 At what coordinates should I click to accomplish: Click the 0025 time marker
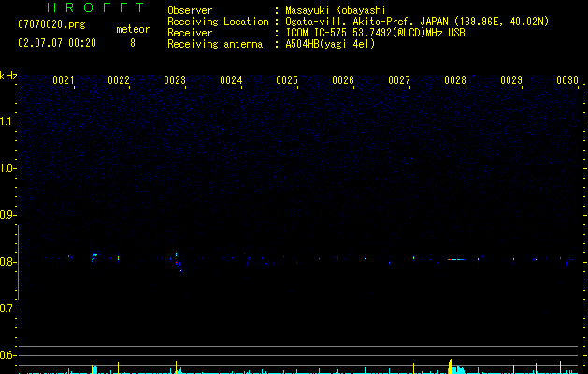(x=287, y=80)
